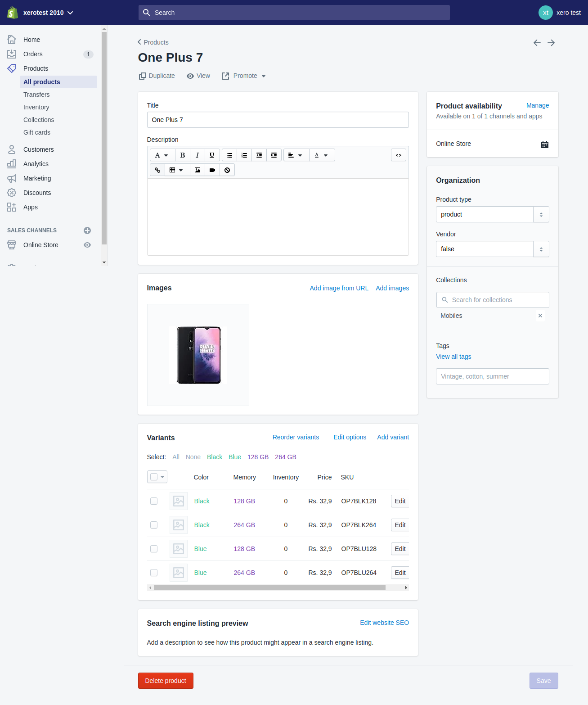This screenshot has width=588, height=705.
Task: Expand the Product type combo box
Action: (541, 215)
